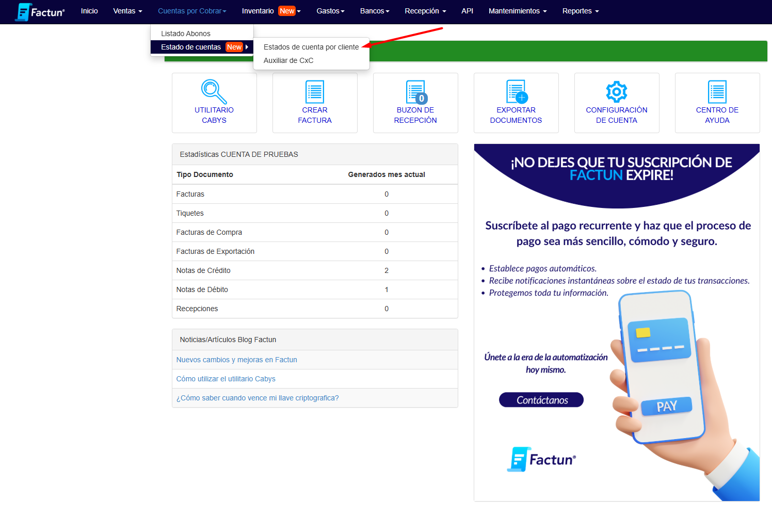Expand the Gastos dropdown

330,11
